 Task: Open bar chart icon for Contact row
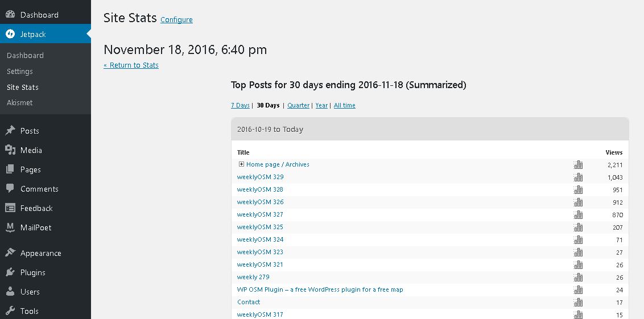(x=578, y=302)
